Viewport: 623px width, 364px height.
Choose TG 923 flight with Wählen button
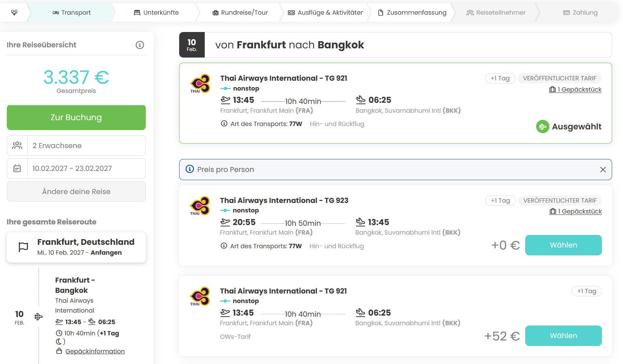563,245
